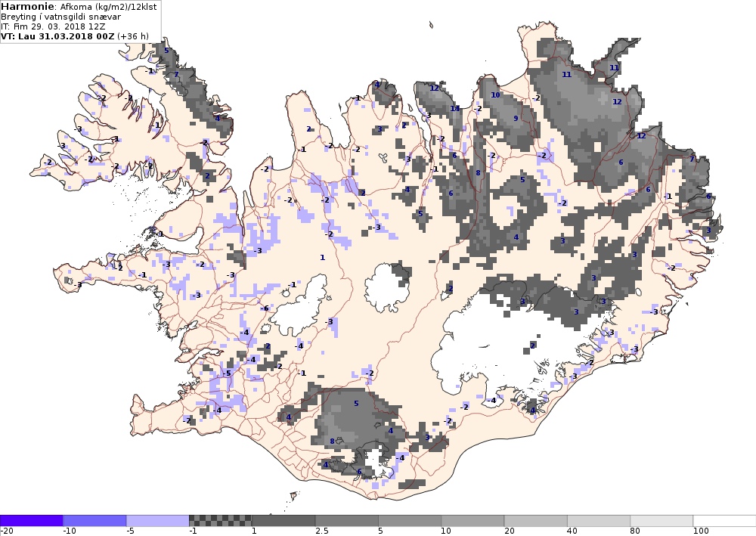Select the 'Breyting í vatnsgildi snævar' subtitle

click(x=60, y=17)
